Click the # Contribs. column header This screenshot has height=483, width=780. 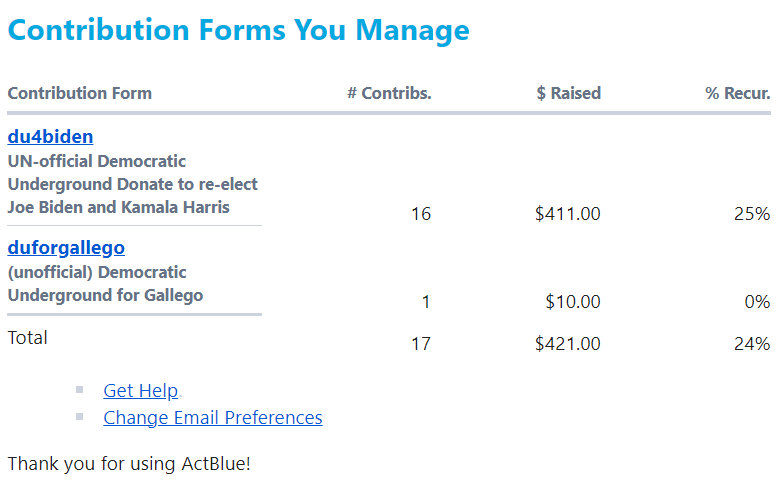tap(389, 94)
